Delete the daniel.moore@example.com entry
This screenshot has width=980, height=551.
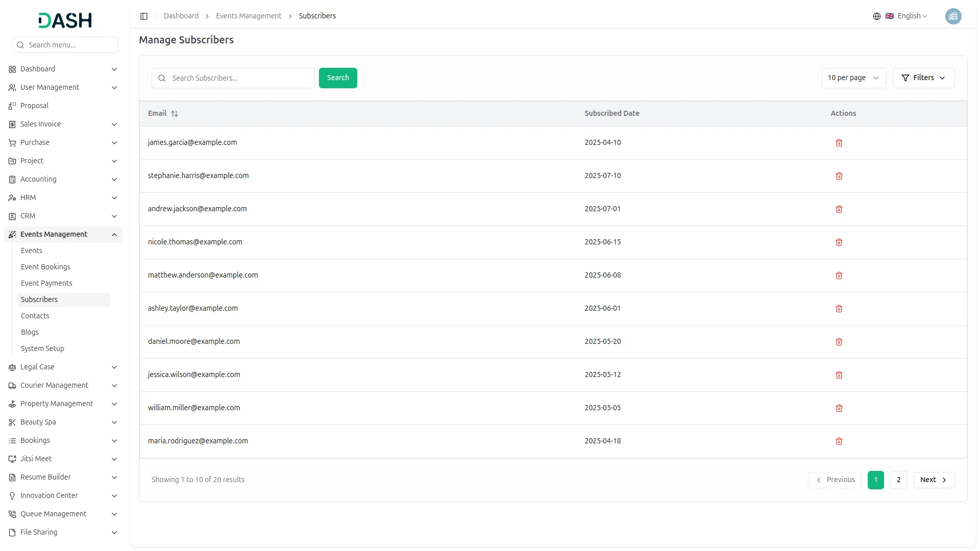click(839, 342)
